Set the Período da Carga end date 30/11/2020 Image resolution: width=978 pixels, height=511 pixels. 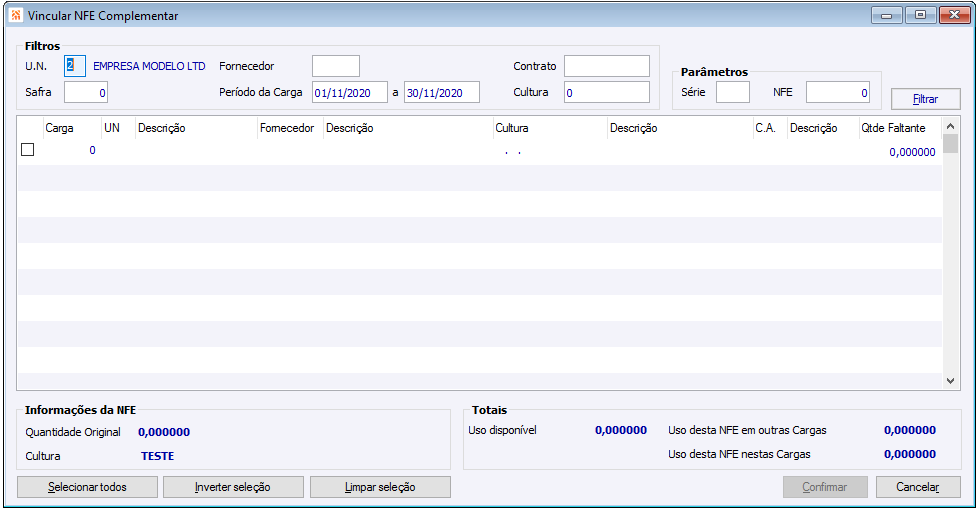(442, 92)
